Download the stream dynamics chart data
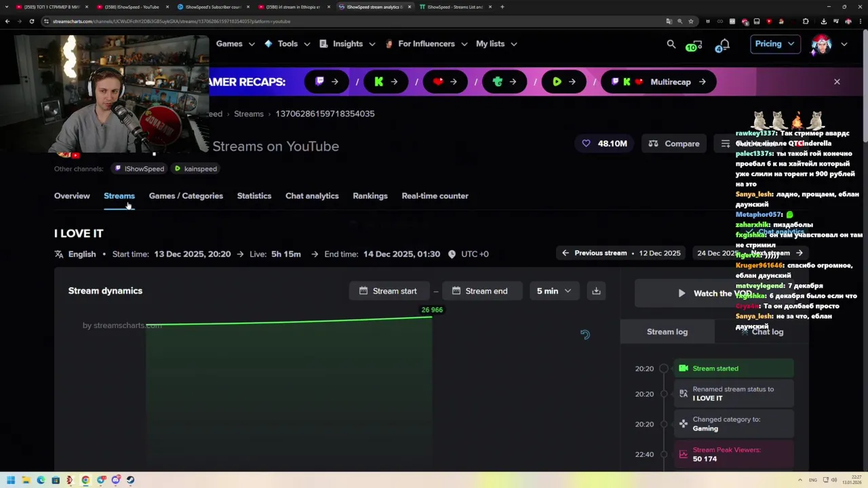Image resolution: width=868 pixels, height=488 pixels. [x=596, y=291]
